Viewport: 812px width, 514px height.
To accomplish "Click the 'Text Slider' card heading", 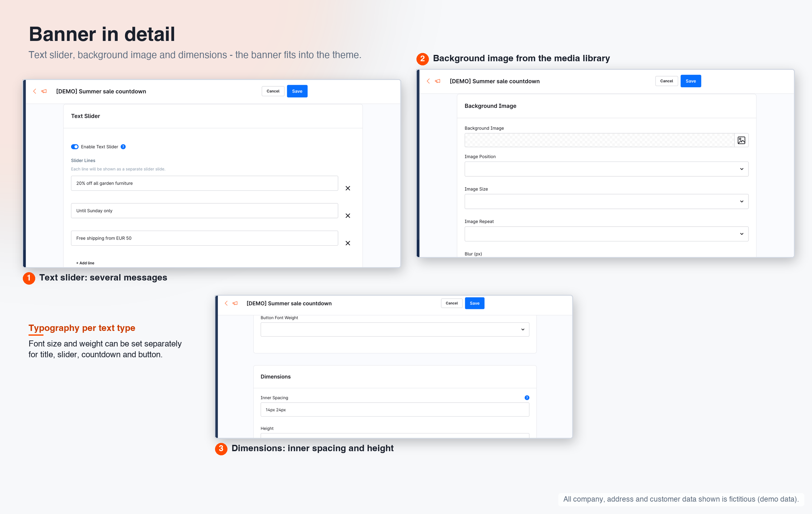I will pyautogui.click(x=85, y=116).
